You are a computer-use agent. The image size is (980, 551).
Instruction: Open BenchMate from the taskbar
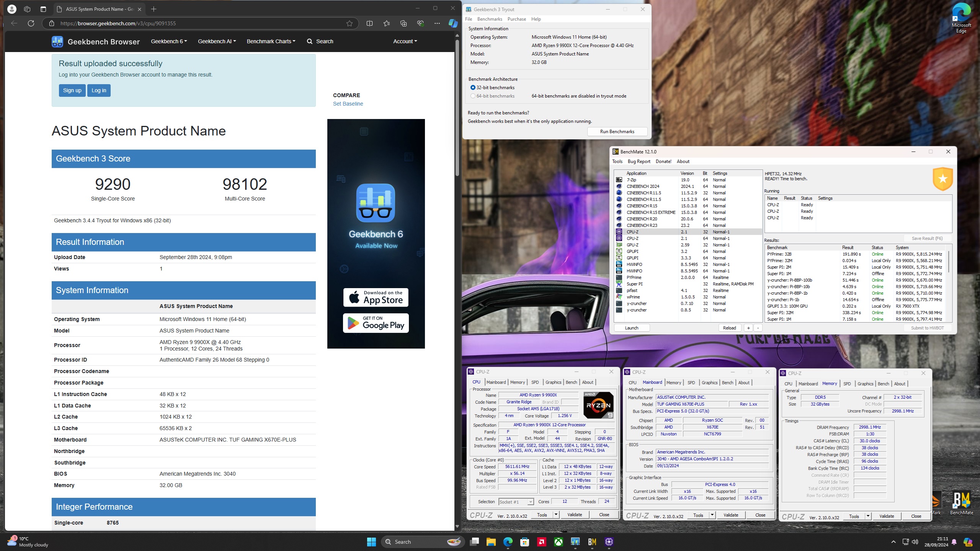(x=592, y=542)
